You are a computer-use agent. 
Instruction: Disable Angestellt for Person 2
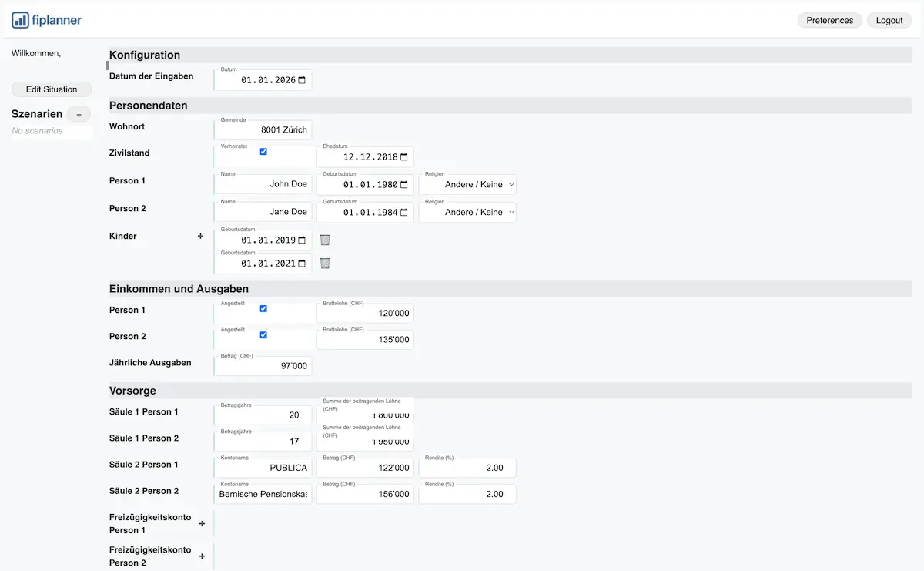click(x=263, y=334)
